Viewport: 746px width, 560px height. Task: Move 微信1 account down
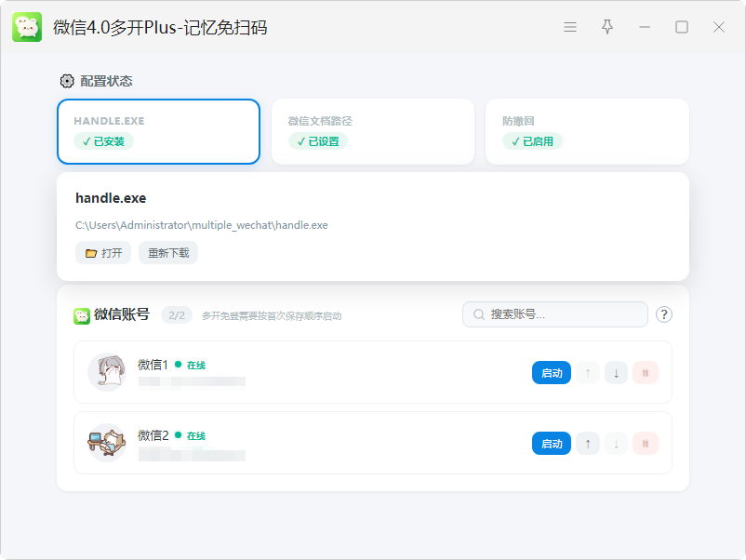tap(616, 373)
